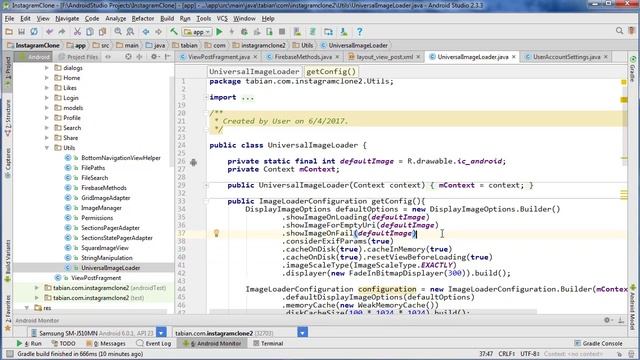This screenshot has width=640, height=360.
Task: Click the Search Everywhere magnifier icon
Action: coord(619,31)
